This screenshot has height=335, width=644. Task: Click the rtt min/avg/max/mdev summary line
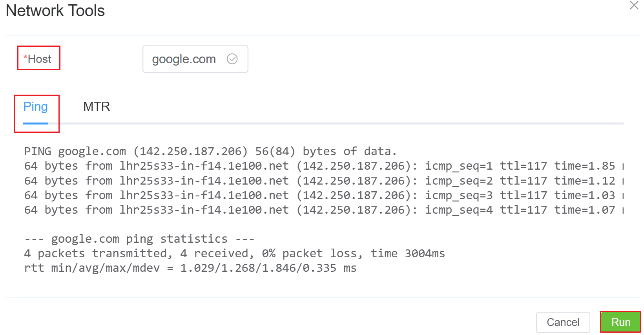click(x=190, y=268)
